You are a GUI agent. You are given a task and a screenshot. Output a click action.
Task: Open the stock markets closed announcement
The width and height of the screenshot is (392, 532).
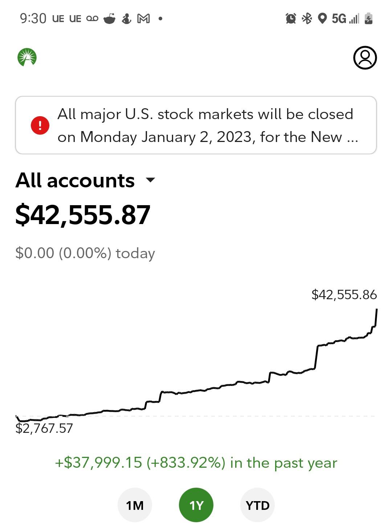(205, 125)
